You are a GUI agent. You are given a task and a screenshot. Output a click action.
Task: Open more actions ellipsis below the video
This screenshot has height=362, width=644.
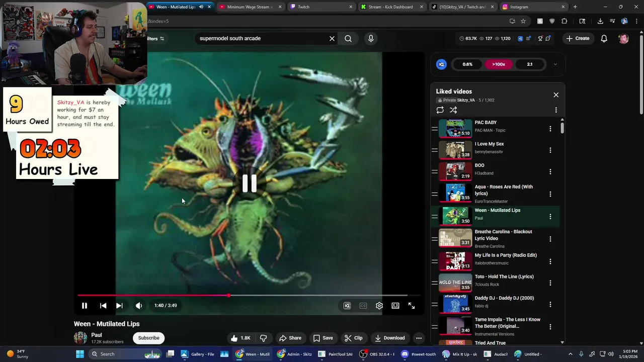click(419, 338)
